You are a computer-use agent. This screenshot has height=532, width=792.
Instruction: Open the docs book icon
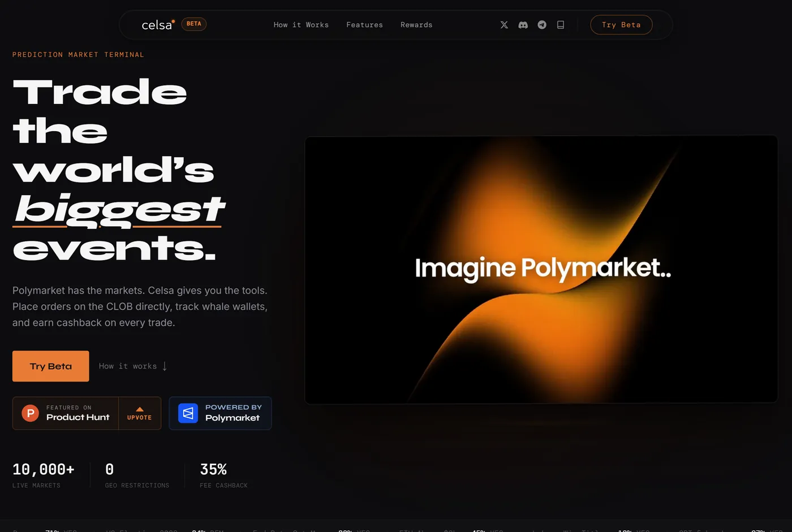click(x=561, y=25)
